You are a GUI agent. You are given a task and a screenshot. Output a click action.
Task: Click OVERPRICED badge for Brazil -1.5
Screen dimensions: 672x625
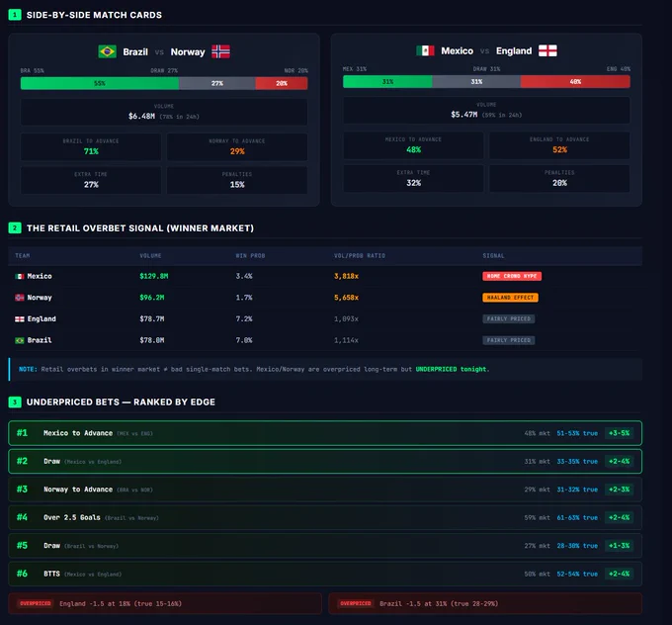(x=356, y=603)
